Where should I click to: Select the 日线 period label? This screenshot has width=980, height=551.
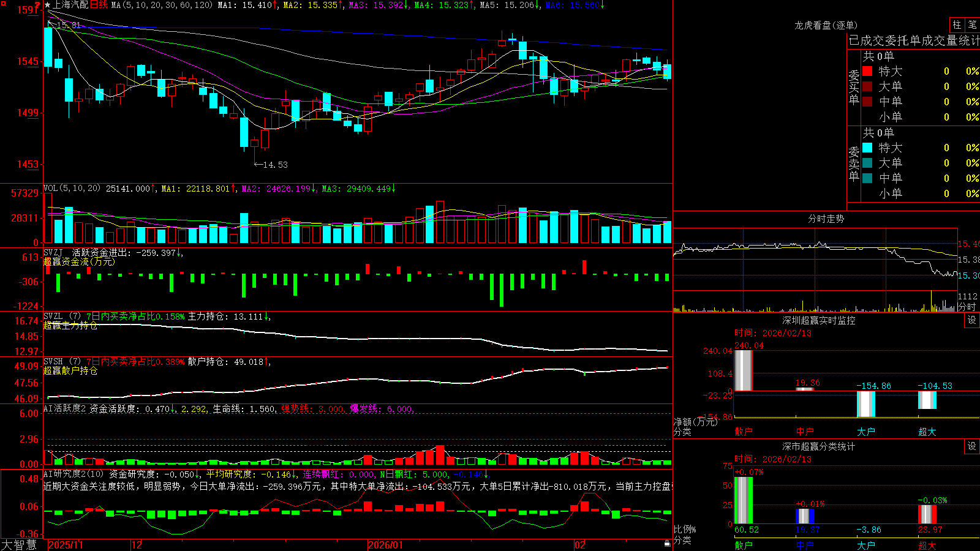[x=99, y=5]
